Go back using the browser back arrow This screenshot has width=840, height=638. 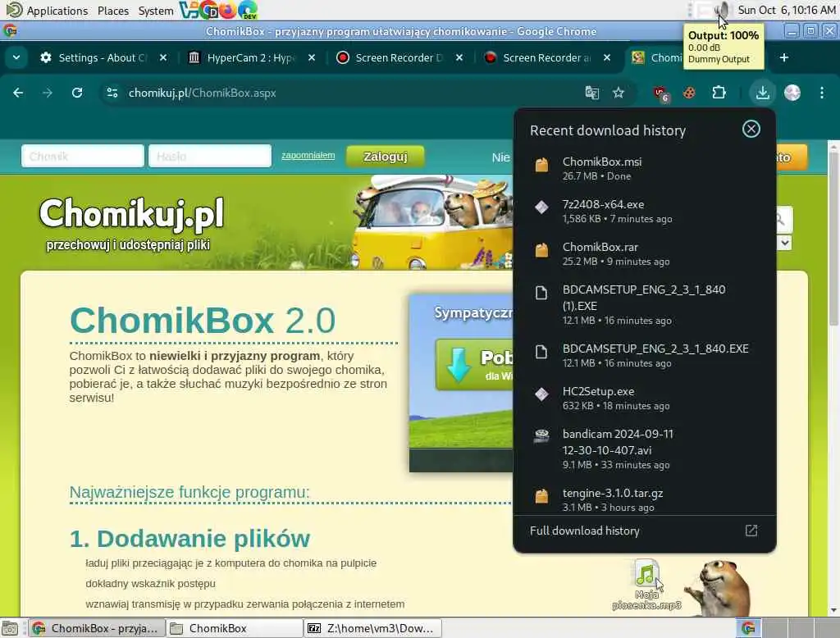[x=18, y=93]
